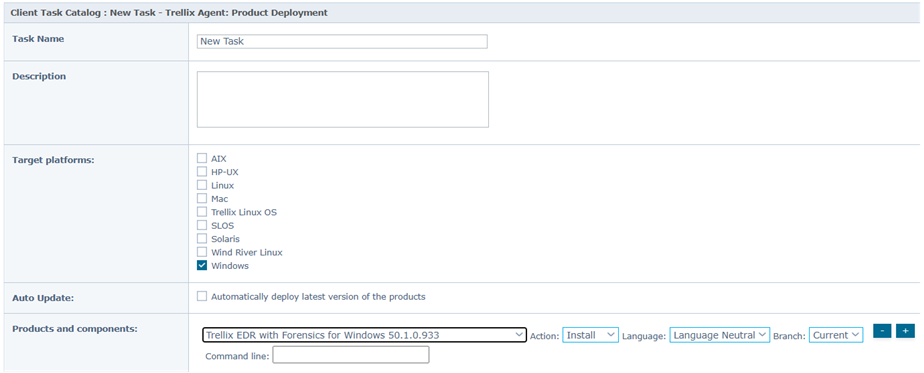Tick the Mac target platform checkbox
Screen dimensions: 924x373
202,199
